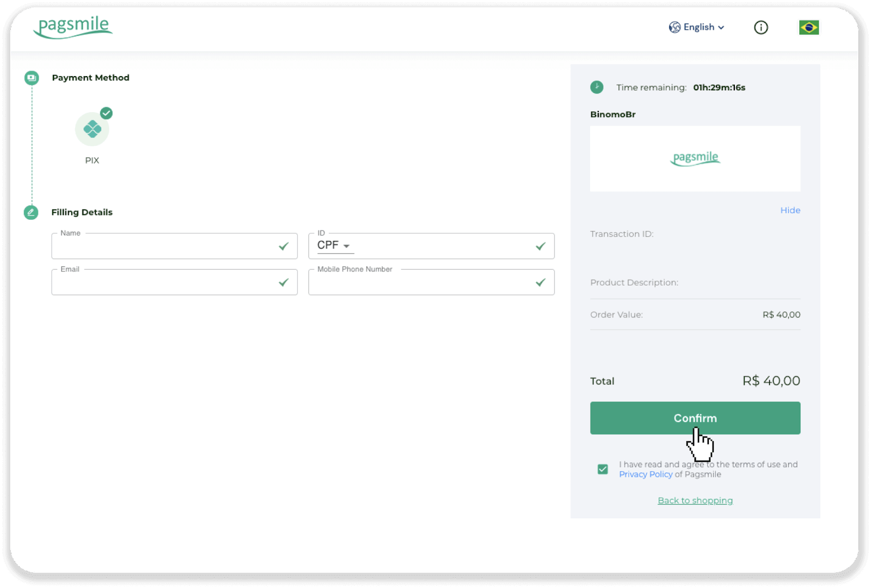The image size is (871, 588).
Task: Click the info icon in the header
Action: (761, 27)
